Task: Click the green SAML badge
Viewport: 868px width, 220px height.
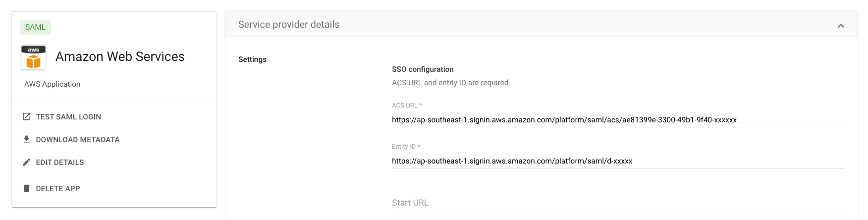Action: 35,27
